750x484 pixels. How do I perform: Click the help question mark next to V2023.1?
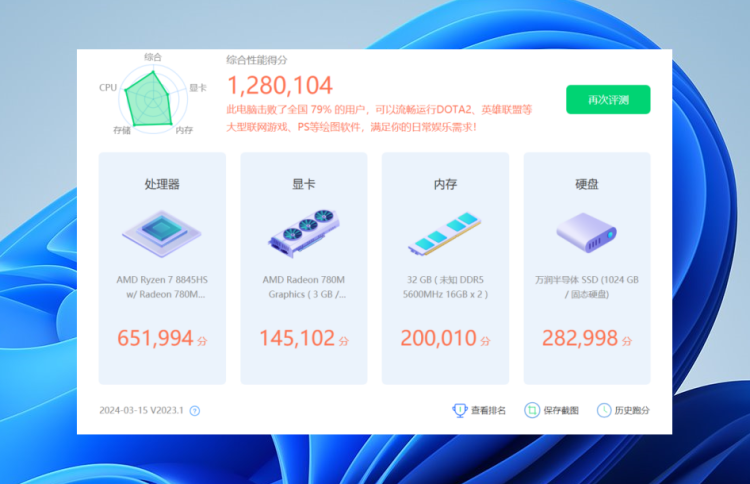(195, 411)
